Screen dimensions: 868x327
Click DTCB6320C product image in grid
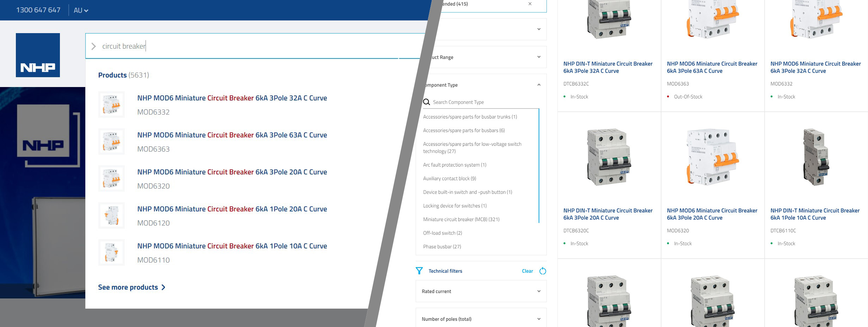point(609,157)
